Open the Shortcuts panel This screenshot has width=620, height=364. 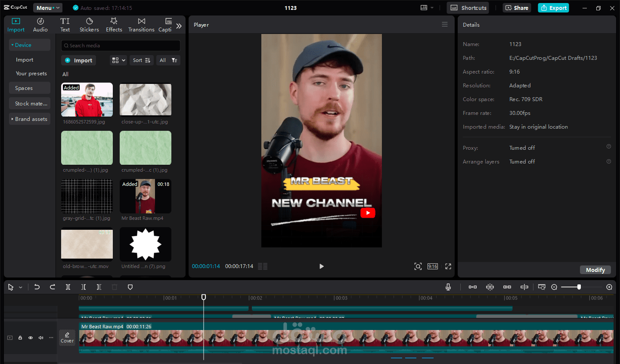pos(468,8)
